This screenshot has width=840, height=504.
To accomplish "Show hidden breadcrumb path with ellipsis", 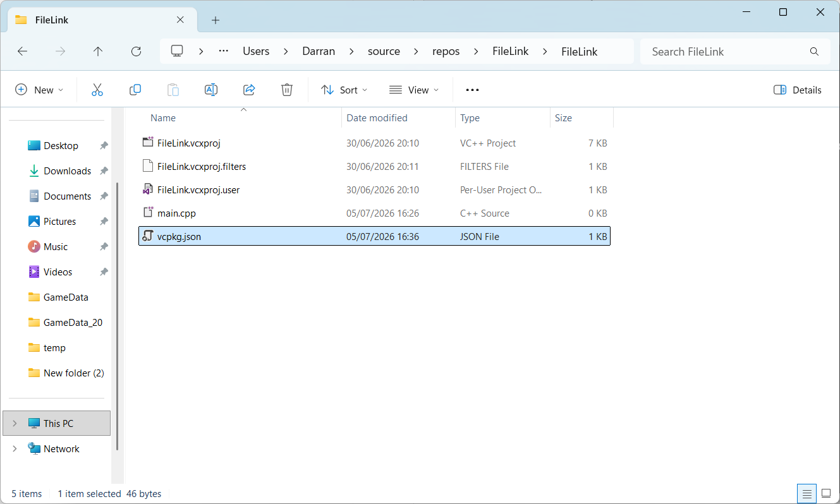I will 223,51.
